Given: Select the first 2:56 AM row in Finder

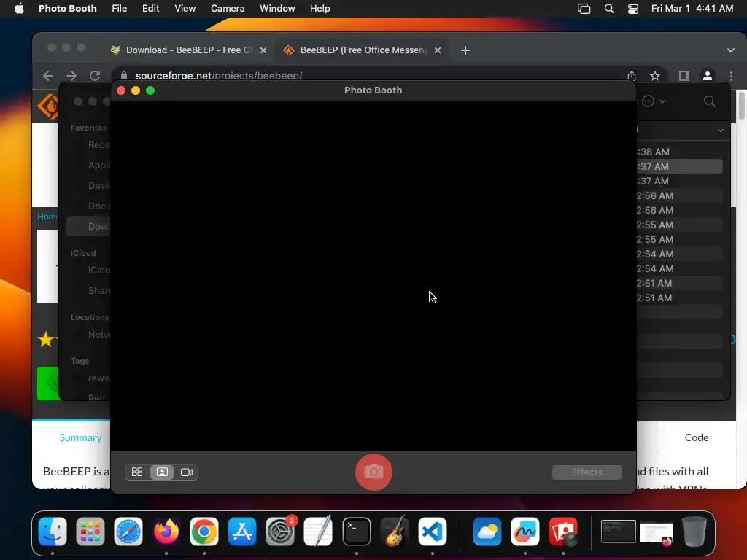Looking at the screenshot, I should (x=679, y=195).
